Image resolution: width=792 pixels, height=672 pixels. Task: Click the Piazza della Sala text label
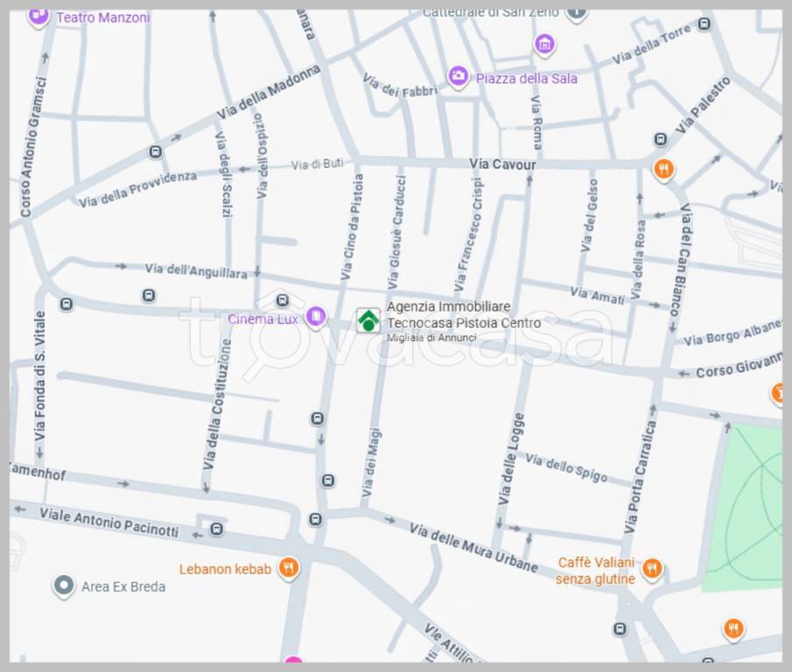526,78
